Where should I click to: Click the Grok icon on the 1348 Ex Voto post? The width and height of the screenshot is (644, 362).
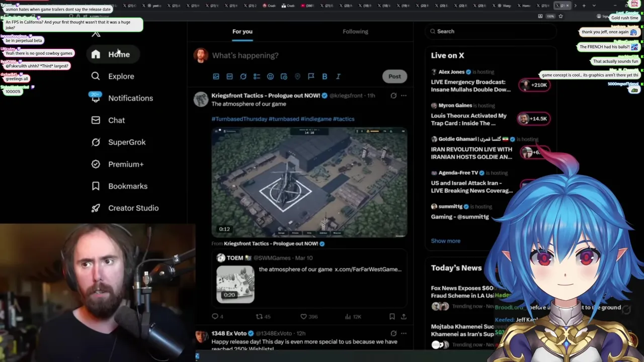tap(393, 333)
